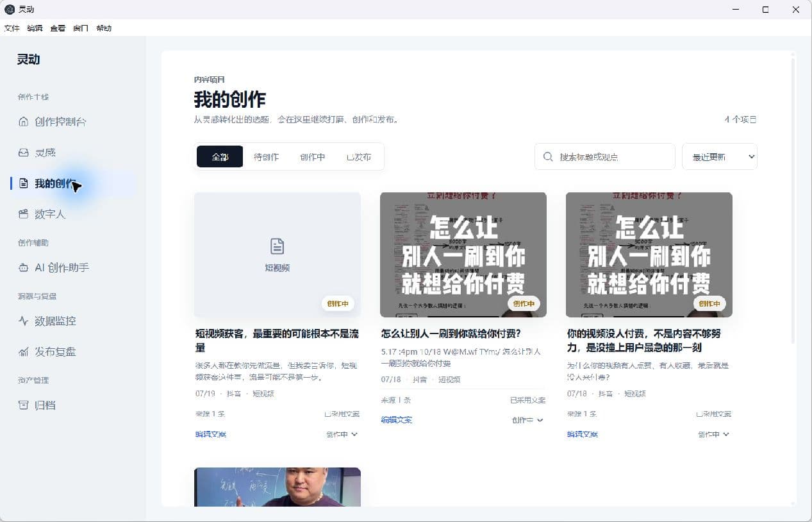Image resolution: width=812 pixels, height=522 pixels.
Task: Select the 灵感 inbox icon
Action: pyautogui.click(x=24, y=153)
